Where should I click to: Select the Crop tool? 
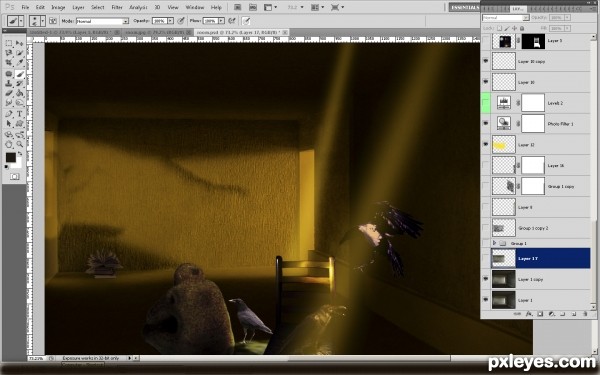8,62
